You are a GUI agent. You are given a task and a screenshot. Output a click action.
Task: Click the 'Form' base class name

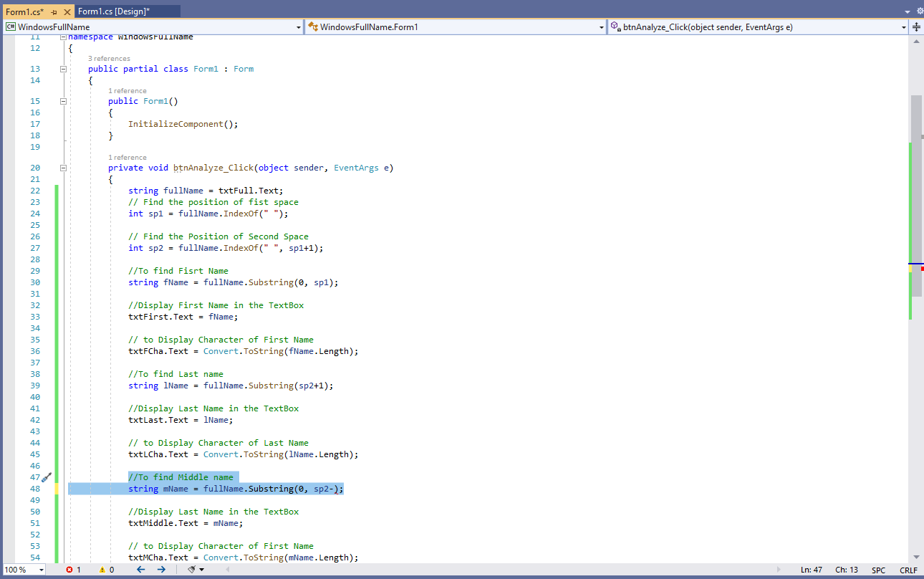coord(244,69)
